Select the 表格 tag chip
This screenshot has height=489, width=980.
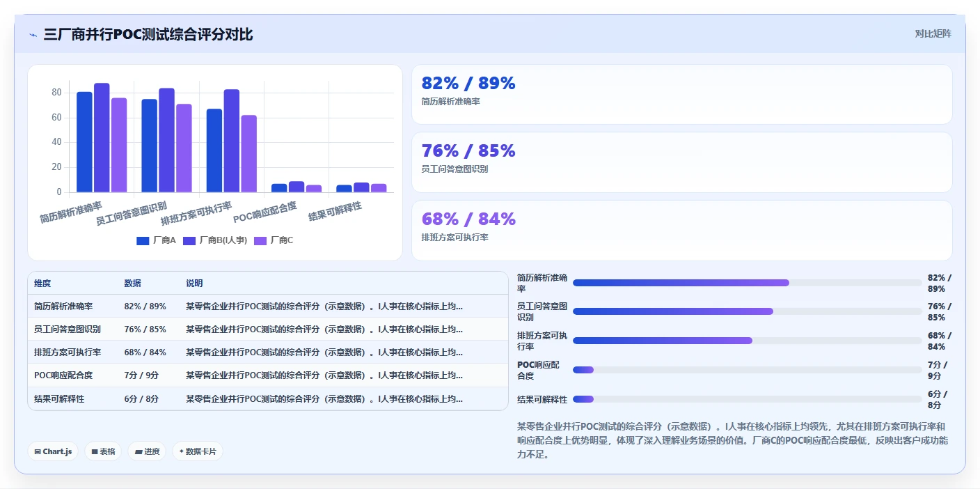coord(103,451)
